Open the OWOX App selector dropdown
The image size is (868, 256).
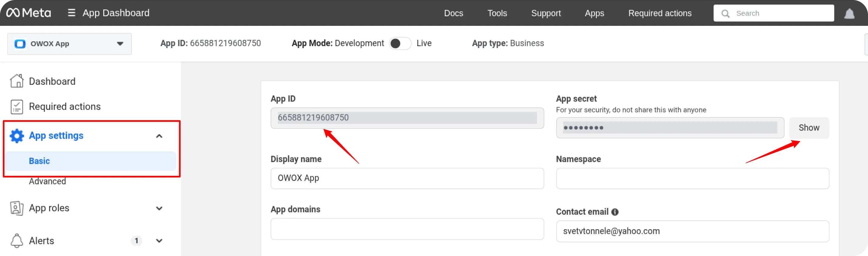pos(70,44)
